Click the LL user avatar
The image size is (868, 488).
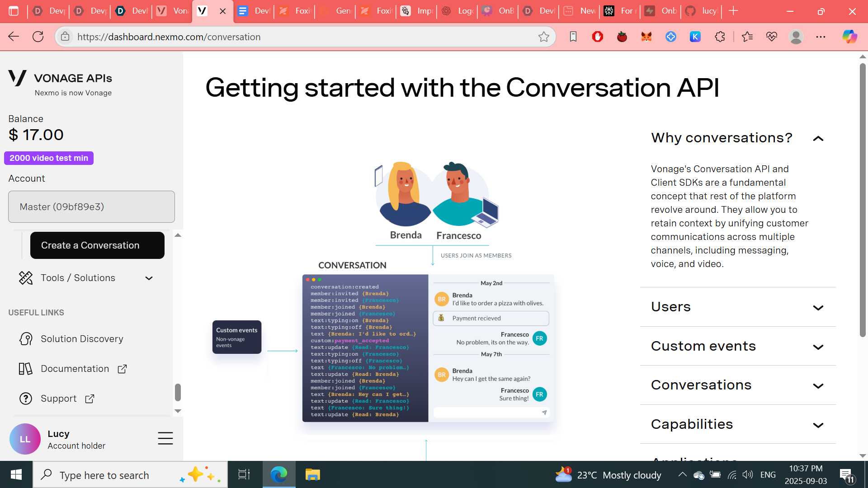point(25,439)
